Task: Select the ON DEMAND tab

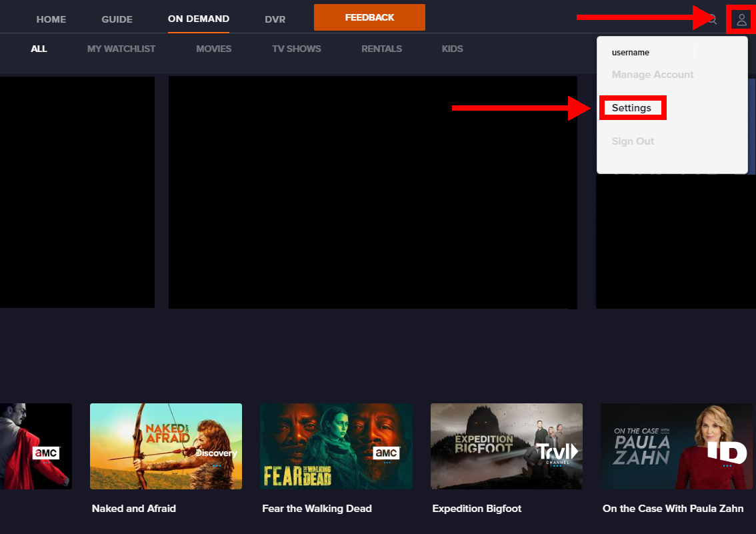Action: click(198, 19)
